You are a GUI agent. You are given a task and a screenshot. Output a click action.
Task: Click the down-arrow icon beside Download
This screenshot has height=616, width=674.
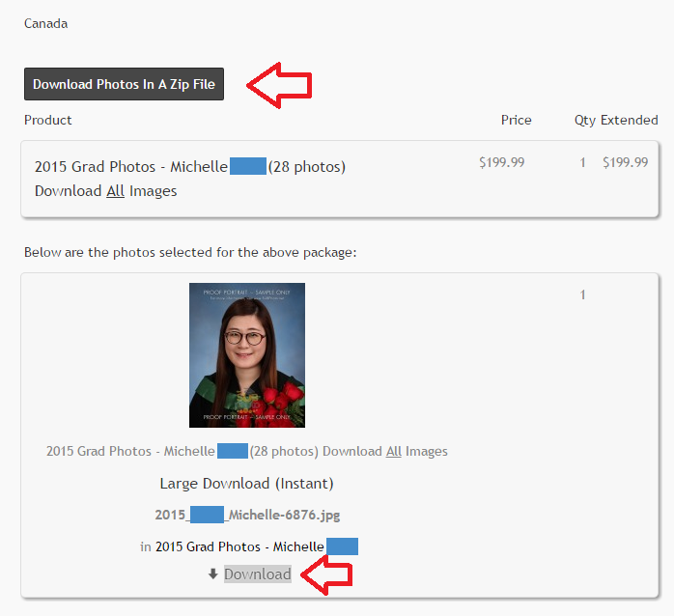(212, 574)
